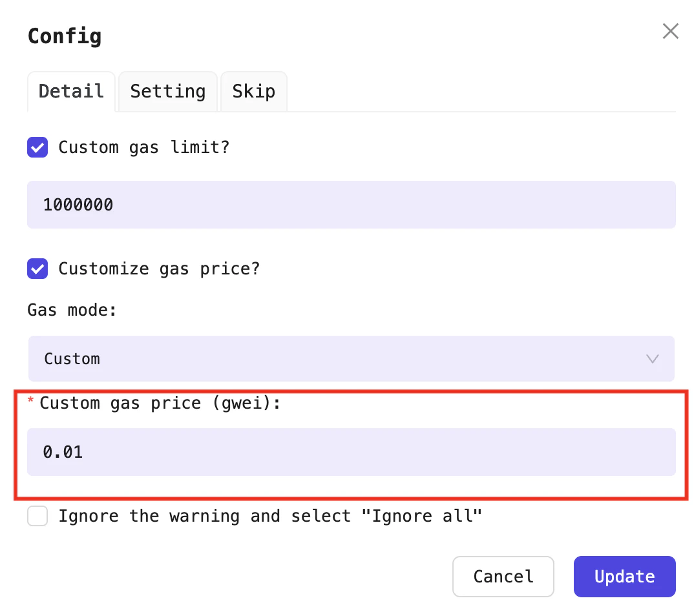This screenshot has width=694, height=616.
Task: Click the gas limit field showing 1000000
Action: (352, 205)
